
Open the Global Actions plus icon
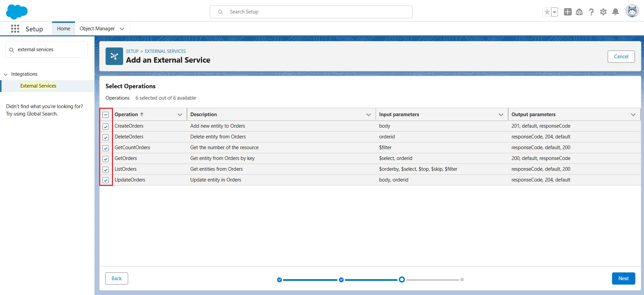click(x=568, y=12)
